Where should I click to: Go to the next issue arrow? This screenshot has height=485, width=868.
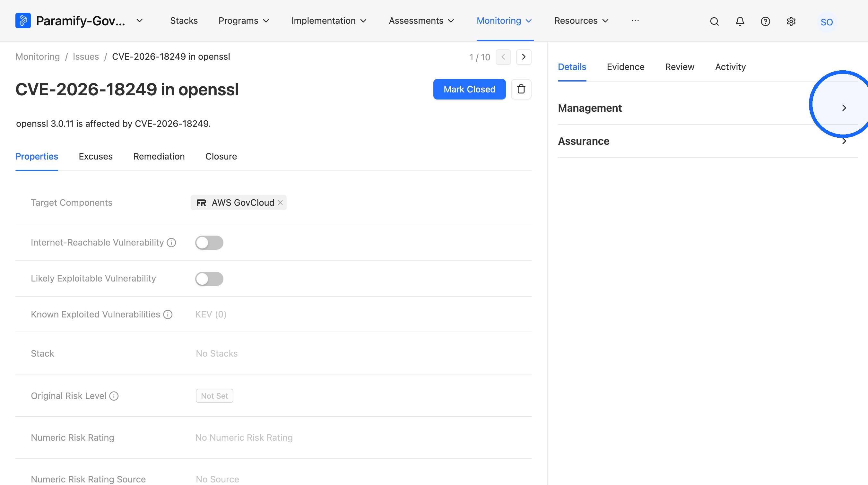(524, 57)
